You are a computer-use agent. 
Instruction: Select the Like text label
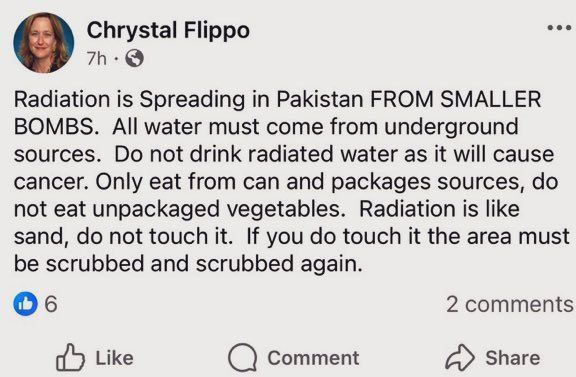coord(114,358)
